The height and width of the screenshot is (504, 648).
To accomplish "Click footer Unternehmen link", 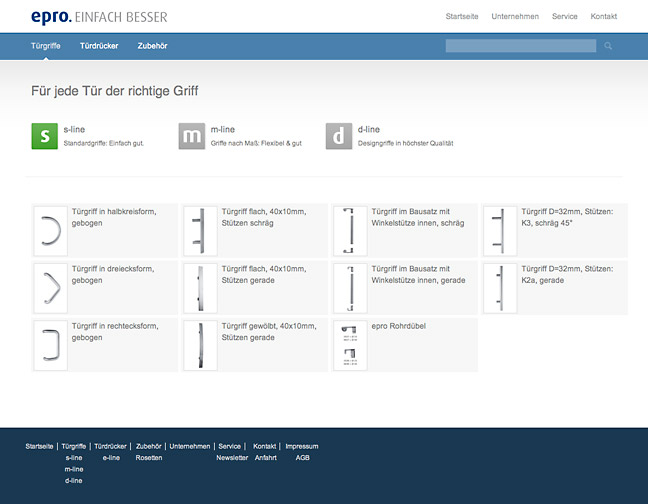I will tap(190, 446).
